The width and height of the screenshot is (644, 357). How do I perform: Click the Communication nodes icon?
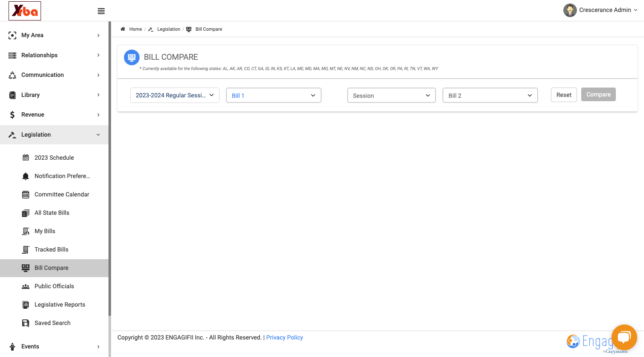point(12,75)
